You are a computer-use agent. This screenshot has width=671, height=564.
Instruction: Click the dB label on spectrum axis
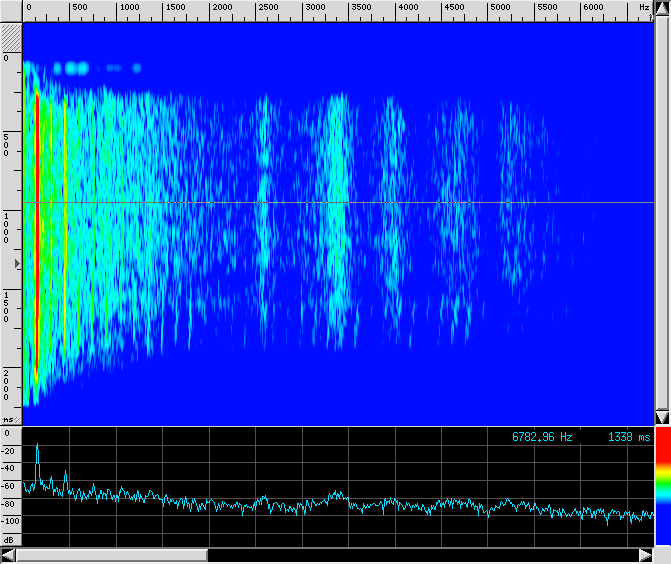click(x=9, y=539)
